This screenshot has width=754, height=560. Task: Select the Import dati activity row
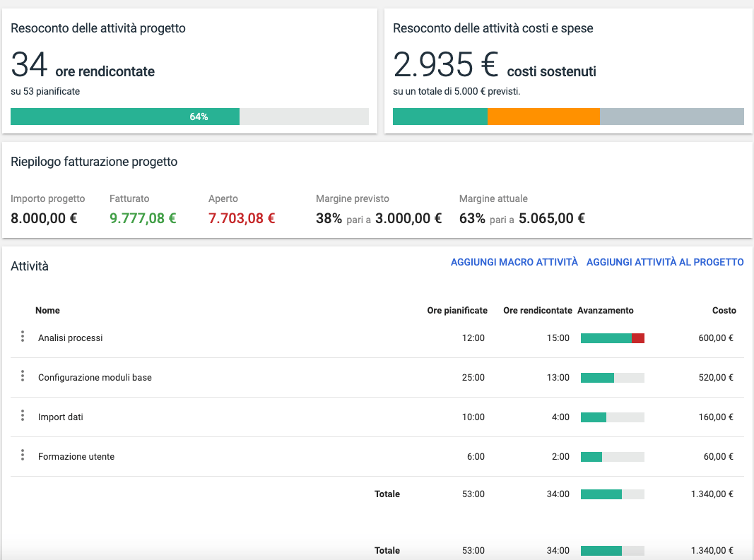61,417
